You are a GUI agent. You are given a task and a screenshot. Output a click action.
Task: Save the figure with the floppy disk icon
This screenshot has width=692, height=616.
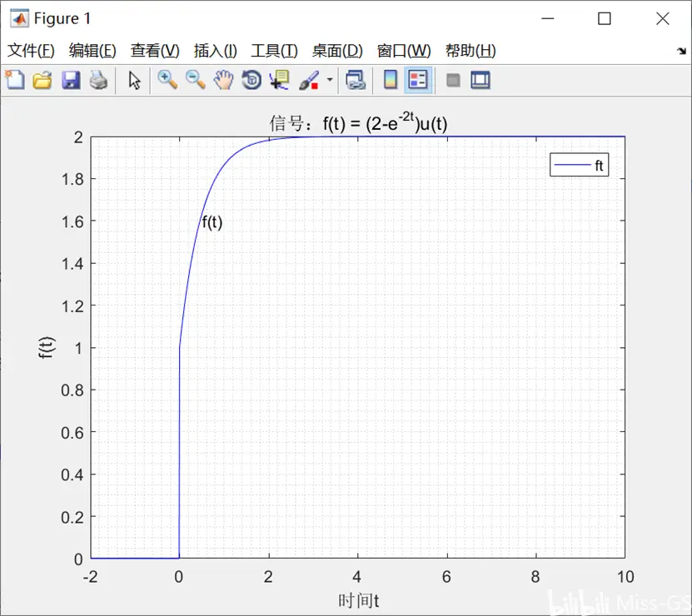pos(71,80)
